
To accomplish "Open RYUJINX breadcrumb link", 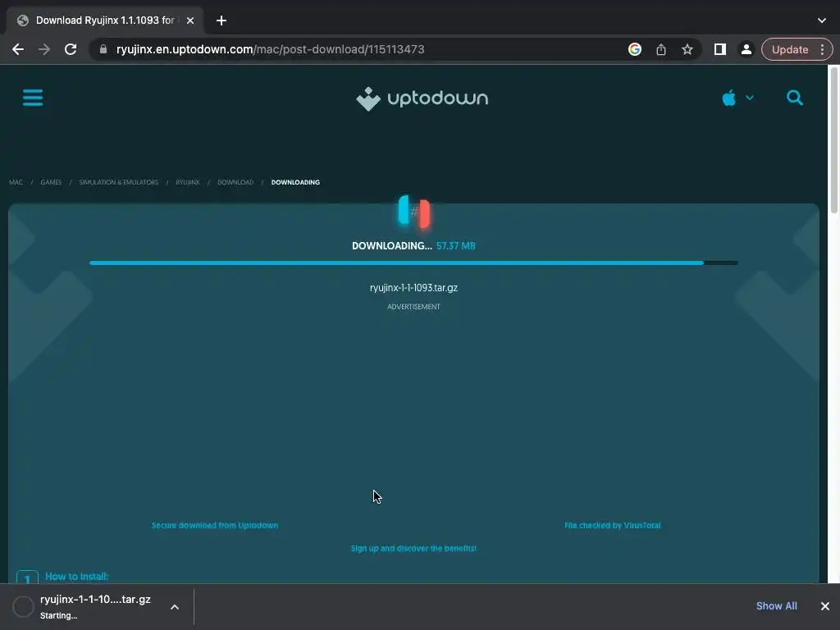I will (x=188, y=182).
